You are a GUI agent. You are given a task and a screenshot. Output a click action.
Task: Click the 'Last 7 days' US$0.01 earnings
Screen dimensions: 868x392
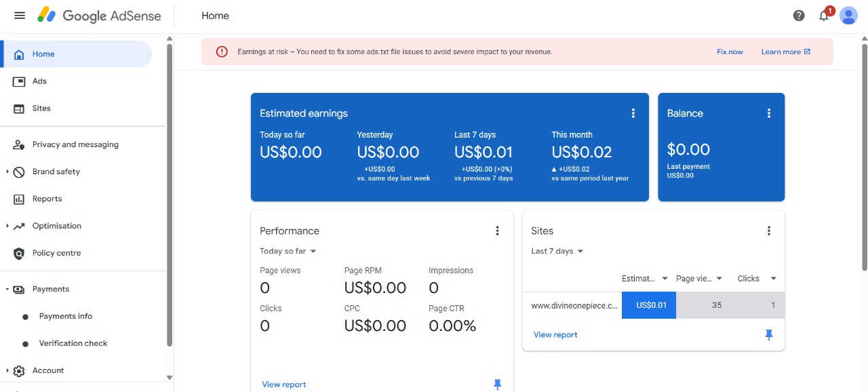pos(484,153)
